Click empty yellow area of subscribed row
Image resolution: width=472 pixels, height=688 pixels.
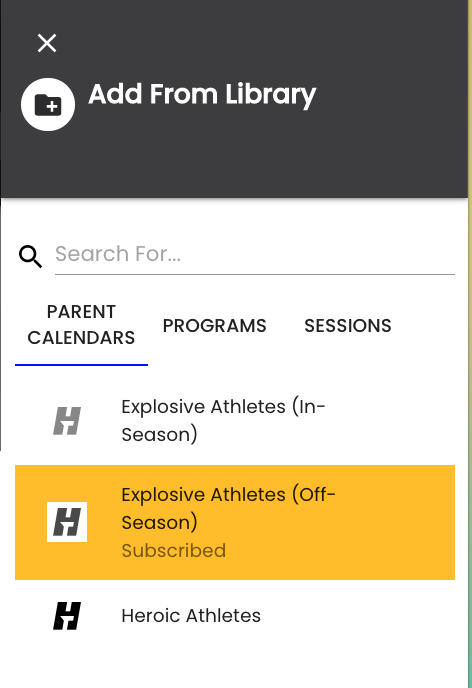pyautogui.click(x=395, y=522)
